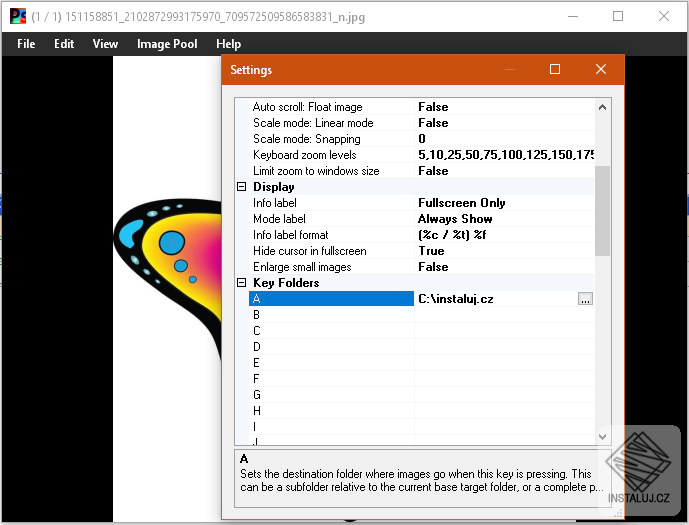Screen dimensions: 689x525
Task: Select the Enlarge small images label
Action: tap(302, 267)
